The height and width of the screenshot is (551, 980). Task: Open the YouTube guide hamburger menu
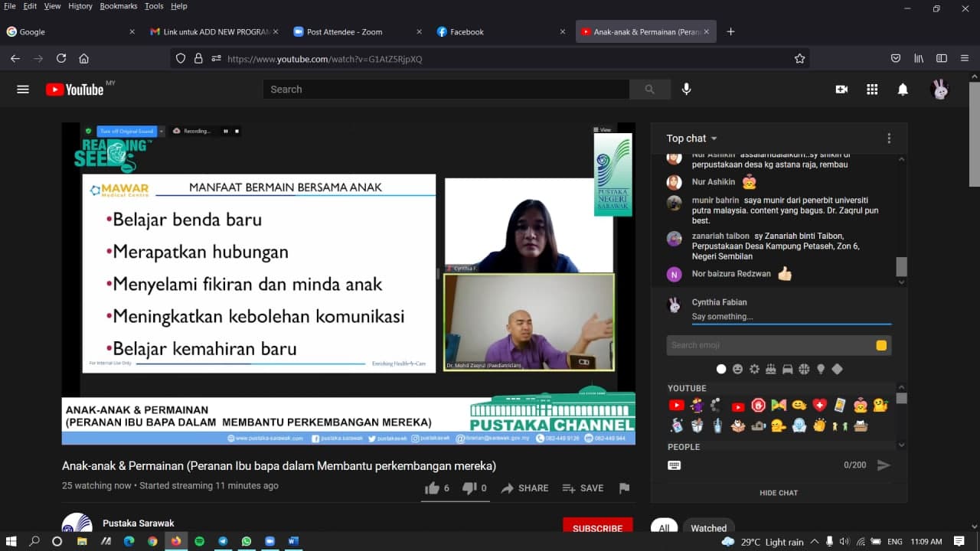tap(23, 90)
